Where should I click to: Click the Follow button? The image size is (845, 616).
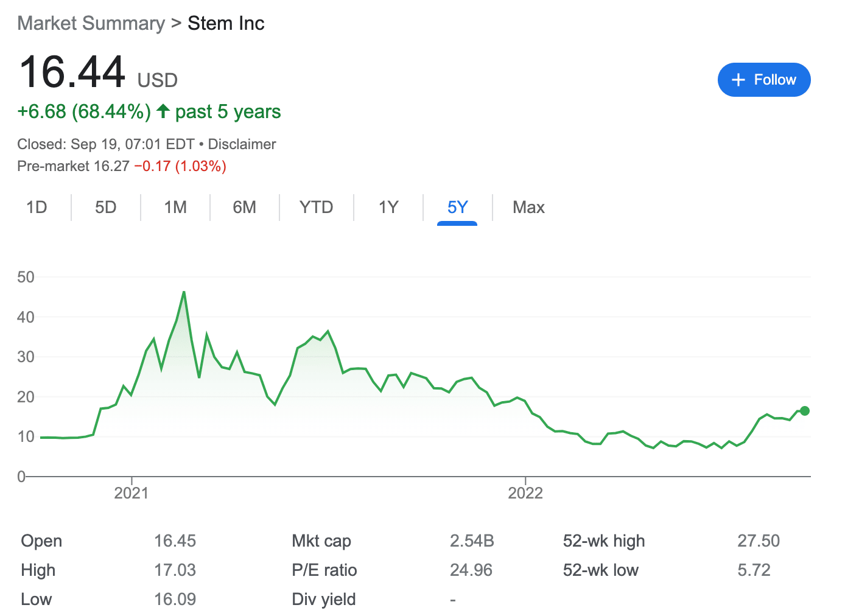764,80
